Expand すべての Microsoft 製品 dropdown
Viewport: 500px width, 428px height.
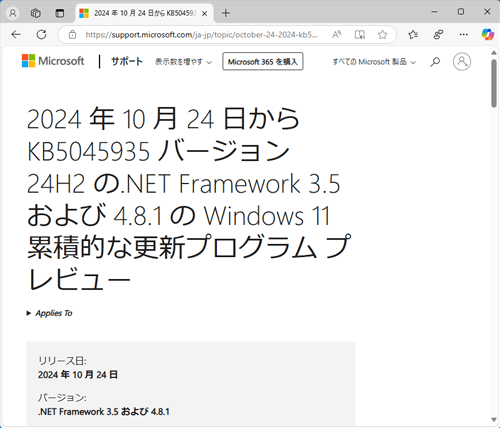pos(374,62)
